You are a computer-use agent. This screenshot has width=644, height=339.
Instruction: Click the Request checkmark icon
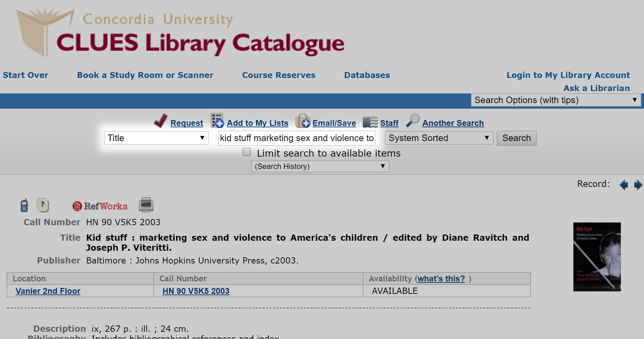[161, 121]
